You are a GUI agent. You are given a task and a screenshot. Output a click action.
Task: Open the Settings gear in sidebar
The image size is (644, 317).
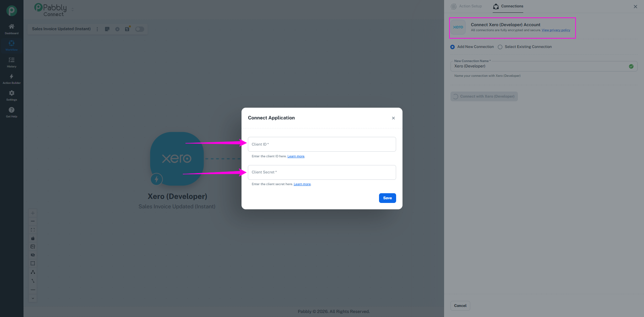click(x=11, y=93)
